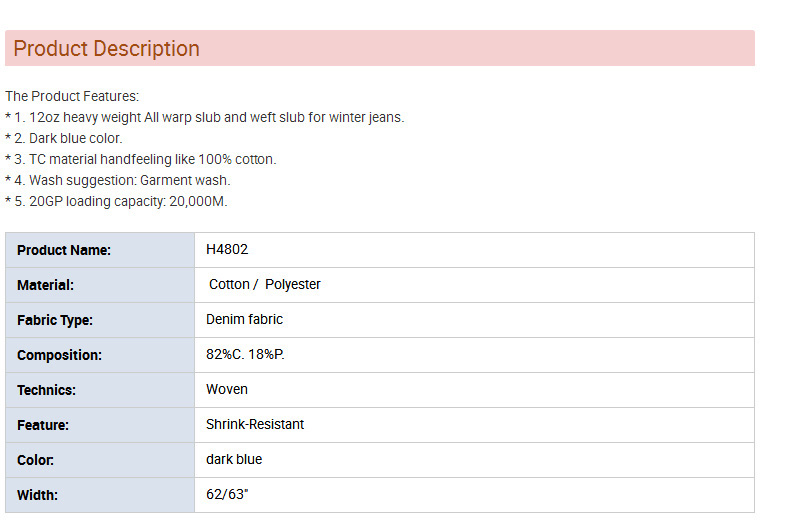Click the Composition label cell
The width and height of the screenshot is (793, 522).
click(100, 355)
